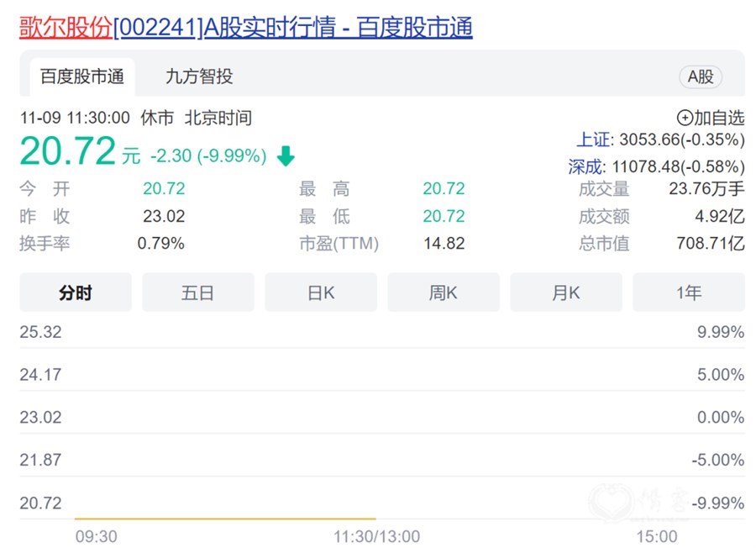Switch to the 九方智投 tab

(x=199, y=76)
